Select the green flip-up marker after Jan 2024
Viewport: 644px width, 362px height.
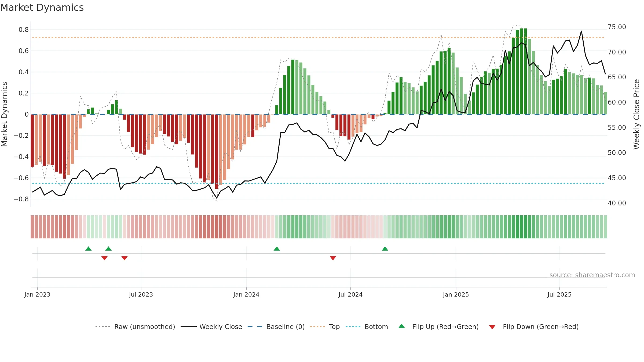coord(277,249)
